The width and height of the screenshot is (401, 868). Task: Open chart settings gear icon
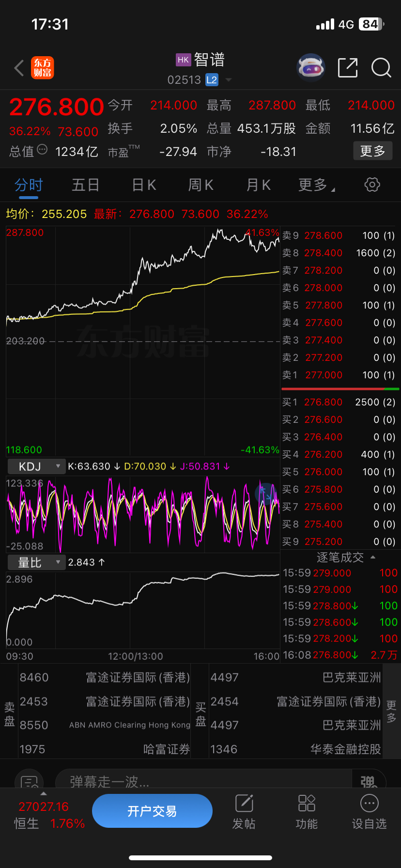pos(372,185)
